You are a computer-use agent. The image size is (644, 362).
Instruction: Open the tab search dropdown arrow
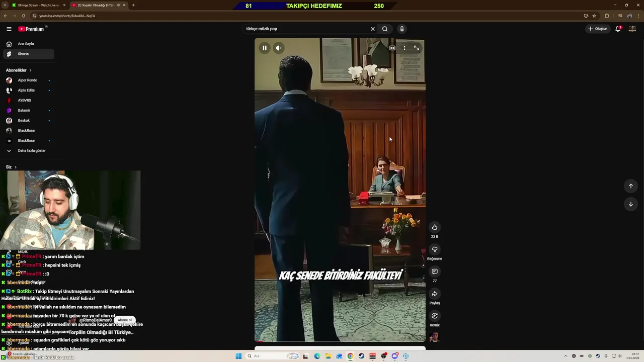click(x=5, y=5)
